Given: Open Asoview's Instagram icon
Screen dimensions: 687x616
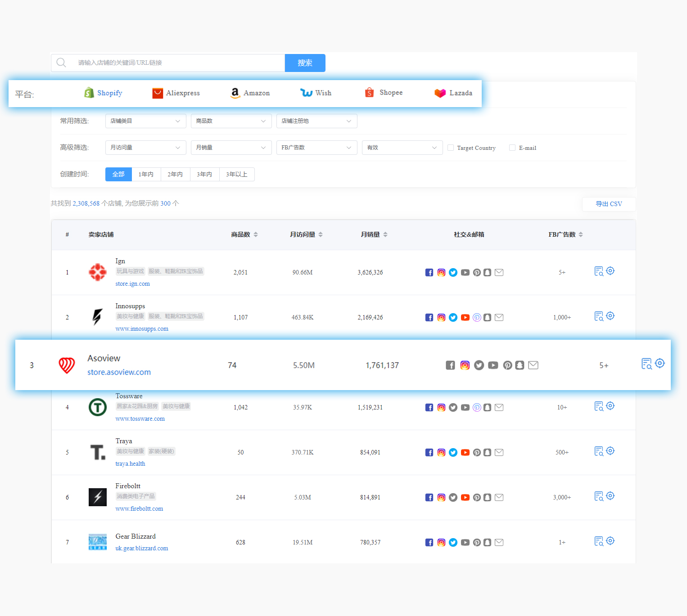Looking at the screenshot, I should (465, 365).
